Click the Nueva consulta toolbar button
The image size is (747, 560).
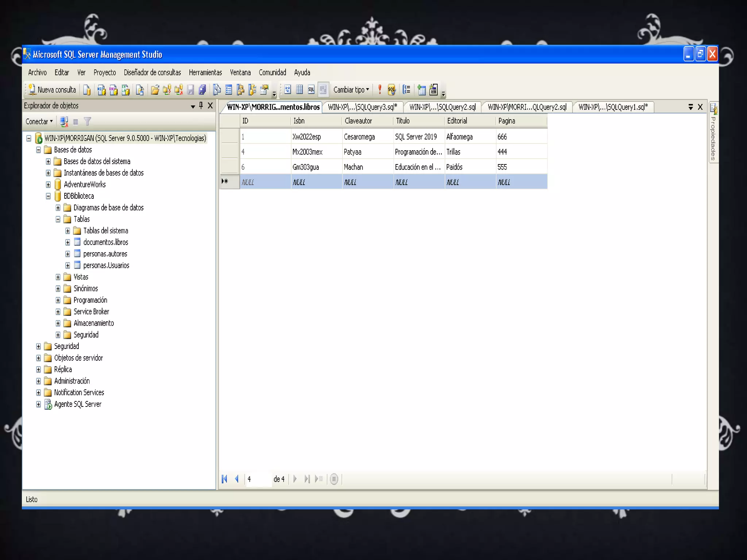(x=52, y=90)
